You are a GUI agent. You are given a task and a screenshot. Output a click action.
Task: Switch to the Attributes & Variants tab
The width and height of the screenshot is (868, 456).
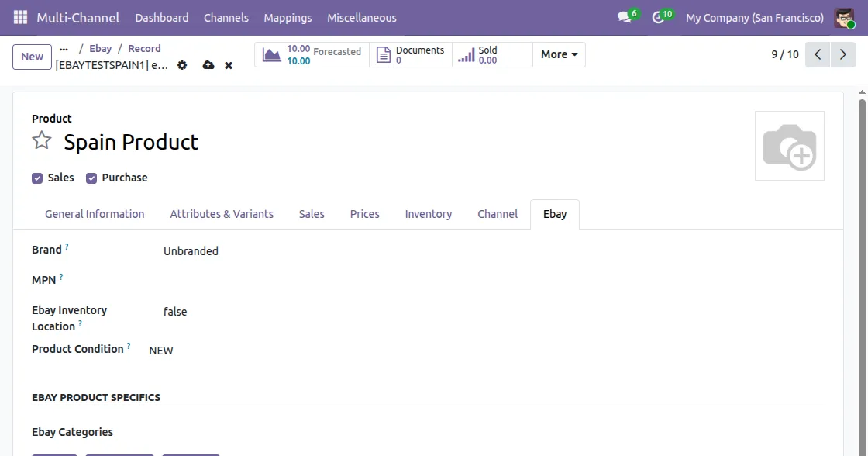click(222, 214)
